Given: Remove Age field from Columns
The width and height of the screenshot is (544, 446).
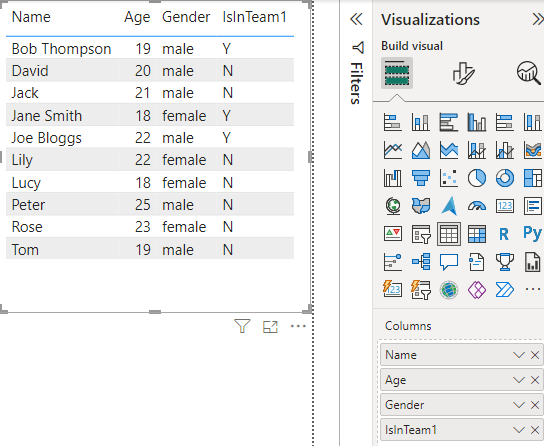Looking at the screenshot, I should (535, 380).
